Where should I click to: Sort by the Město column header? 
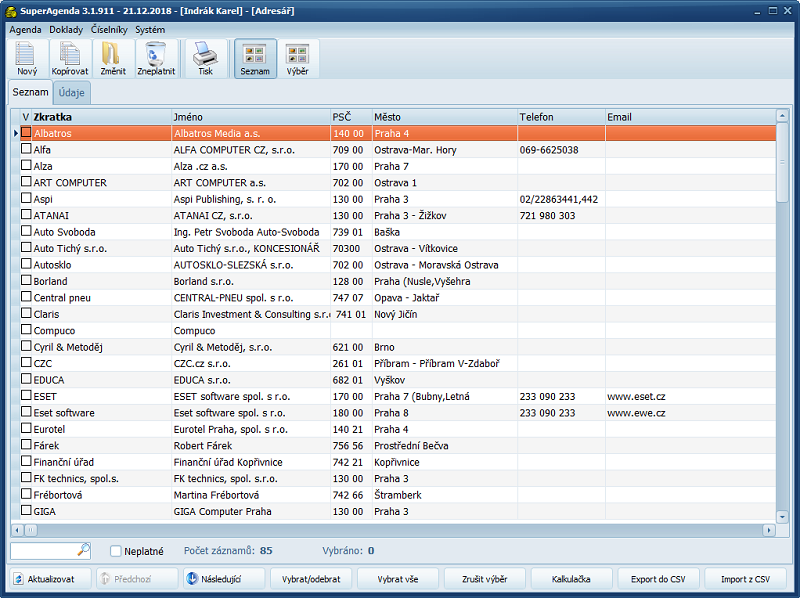pos(444,117)
